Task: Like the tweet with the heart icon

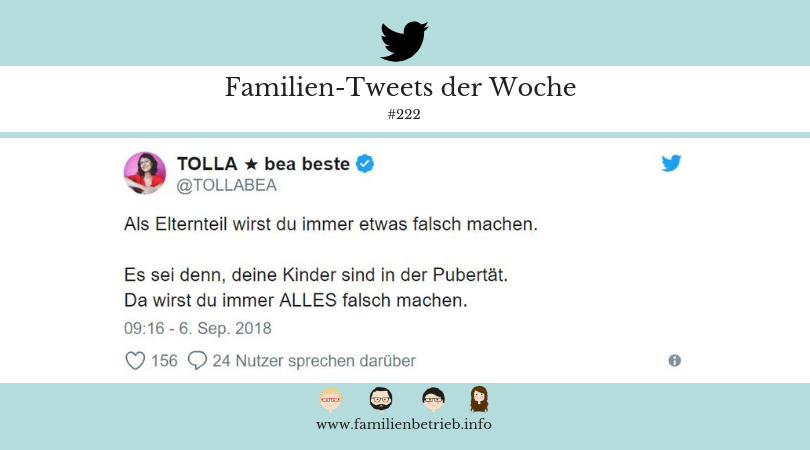Action: click(135, 361)
